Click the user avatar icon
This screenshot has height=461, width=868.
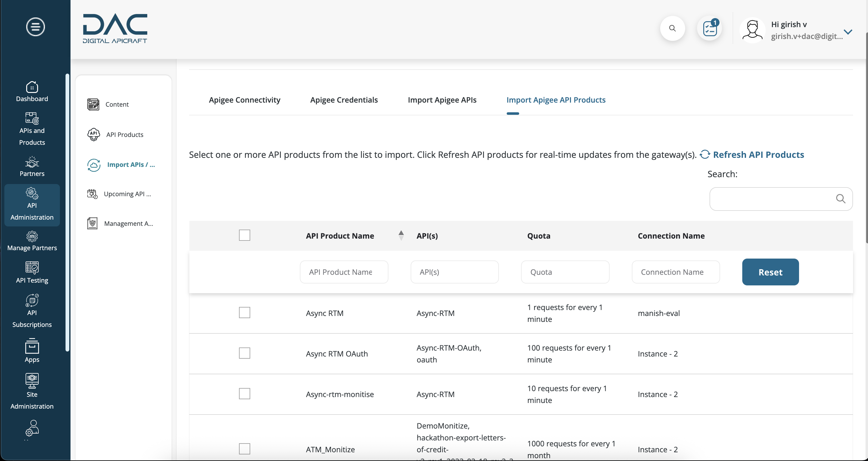752,30
